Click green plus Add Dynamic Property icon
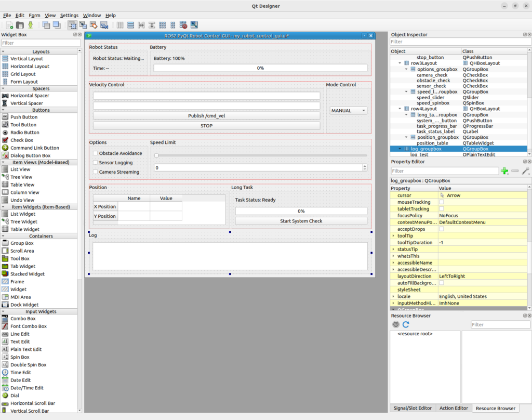Screen dimensions: 532x420 tap(504, 171)
